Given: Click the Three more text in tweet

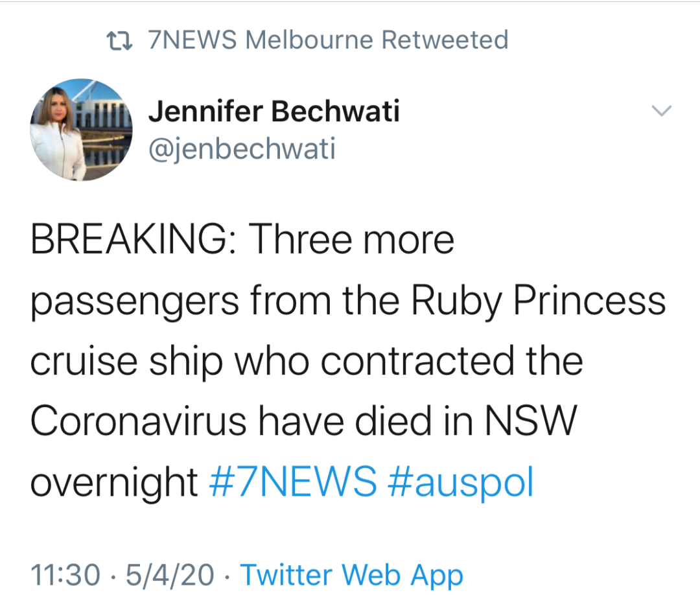Looking at the screenshot, I should 351,239.
